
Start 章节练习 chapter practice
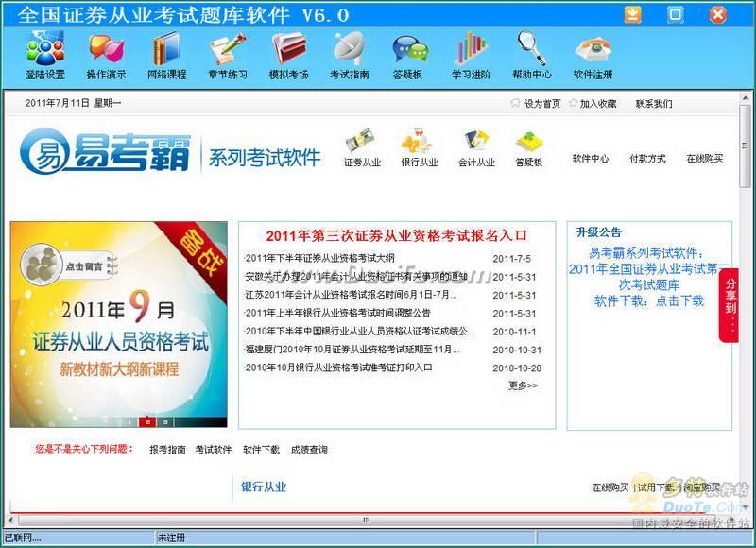point(228,55)
